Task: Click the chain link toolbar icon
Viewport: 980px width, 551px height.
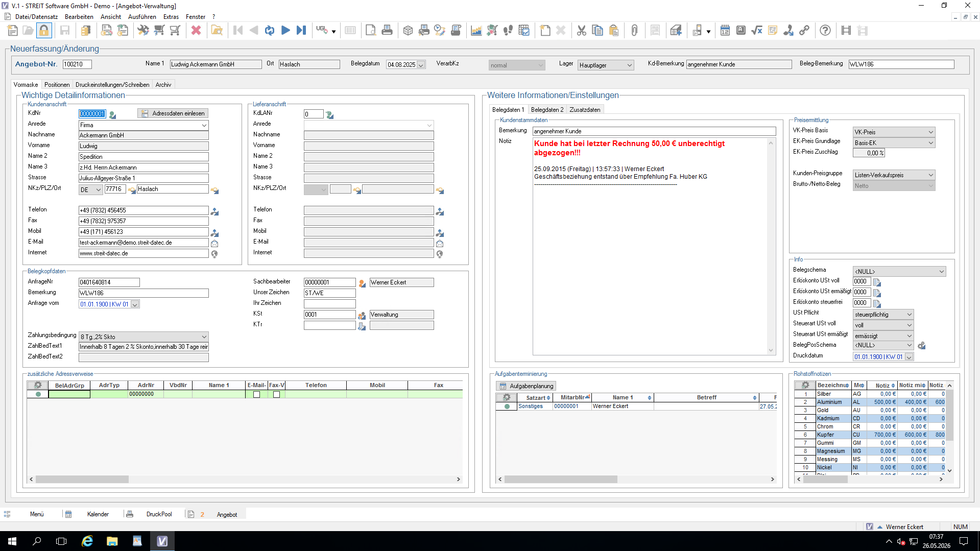Action: point(804,31)
